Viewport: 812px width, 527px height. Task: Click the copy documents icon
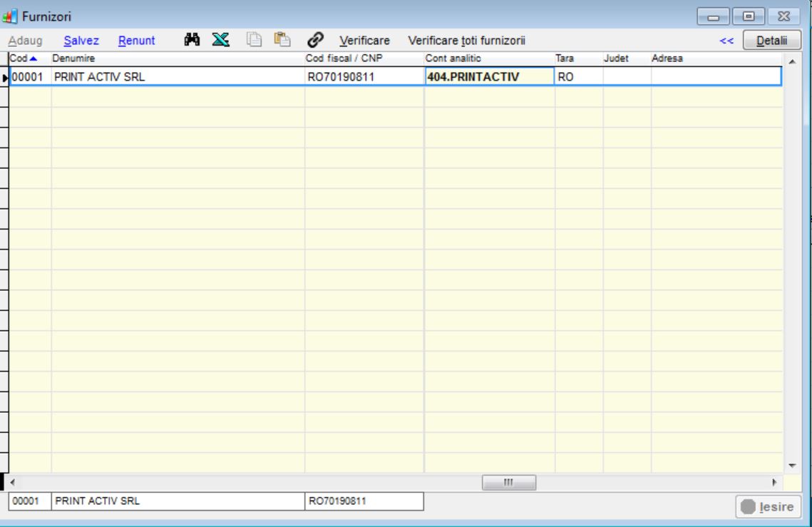[x=254, y=39]
